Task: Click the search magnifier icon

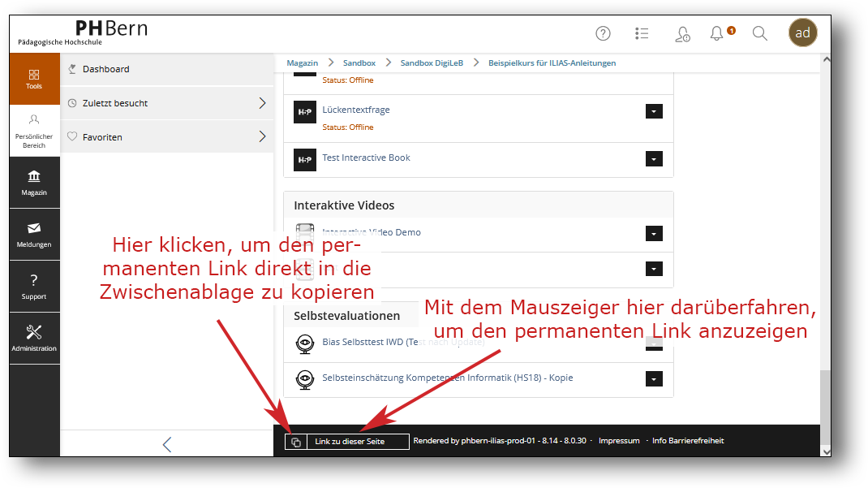Action: tap(759, 33)
